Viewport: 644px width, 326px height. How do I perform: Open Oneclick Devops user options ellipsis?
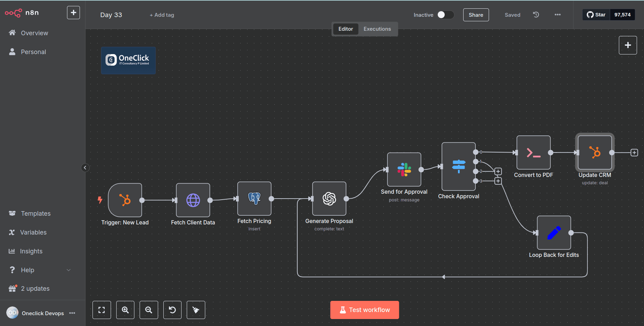pos(72,313)
